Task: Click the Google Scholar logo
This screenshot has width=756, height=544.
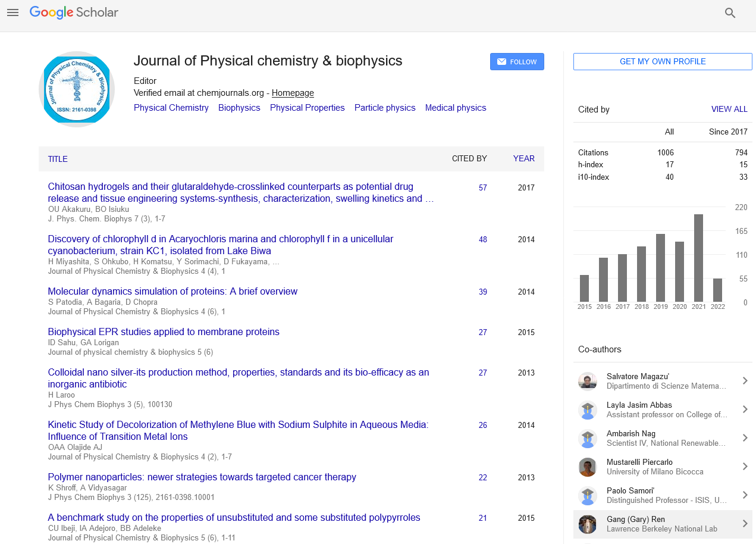Action: point(74,12)
